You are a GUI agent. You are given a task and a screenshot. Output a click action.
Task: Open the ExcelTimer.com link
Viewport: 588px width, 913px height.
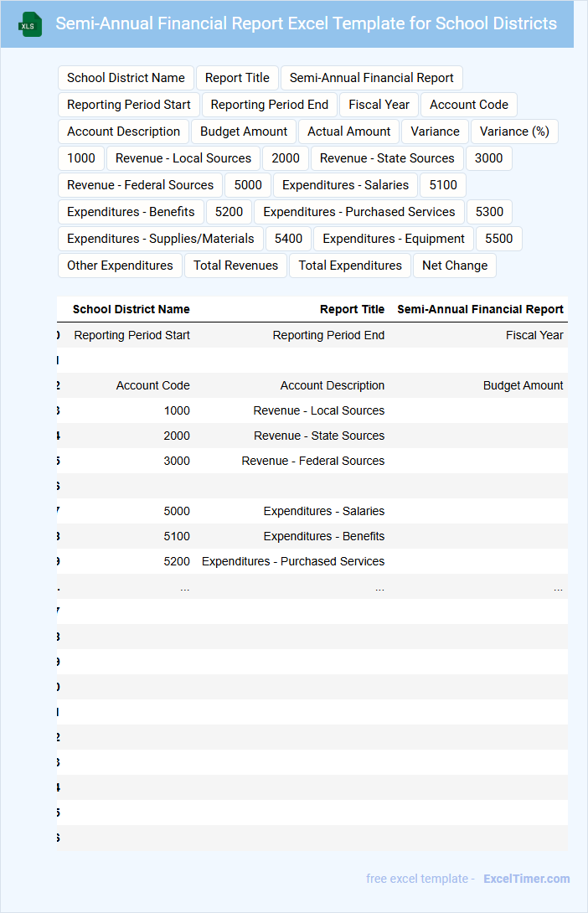[526, 879]
